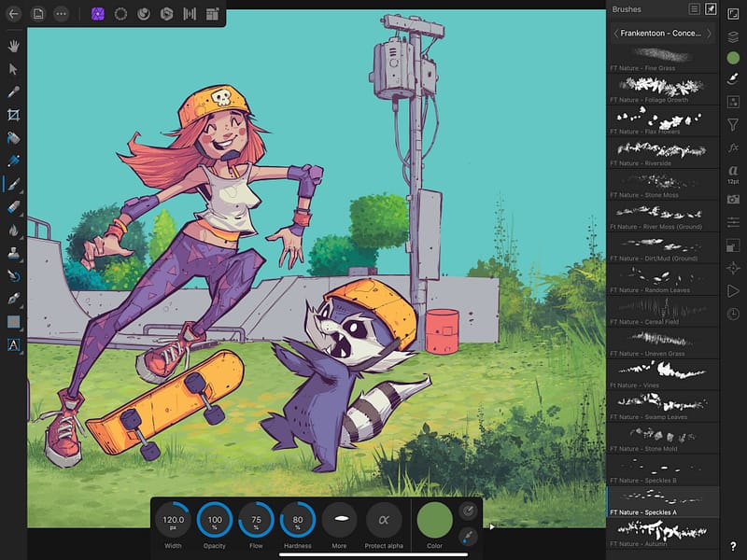Open the Export persona

[x=213, y=14]
